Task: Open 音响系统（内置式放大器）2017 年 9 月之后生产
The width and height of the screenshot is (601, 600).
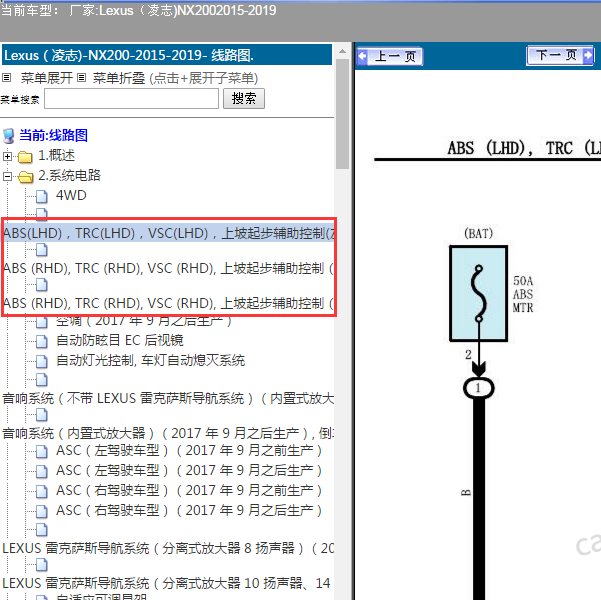Action: (168, 433)
